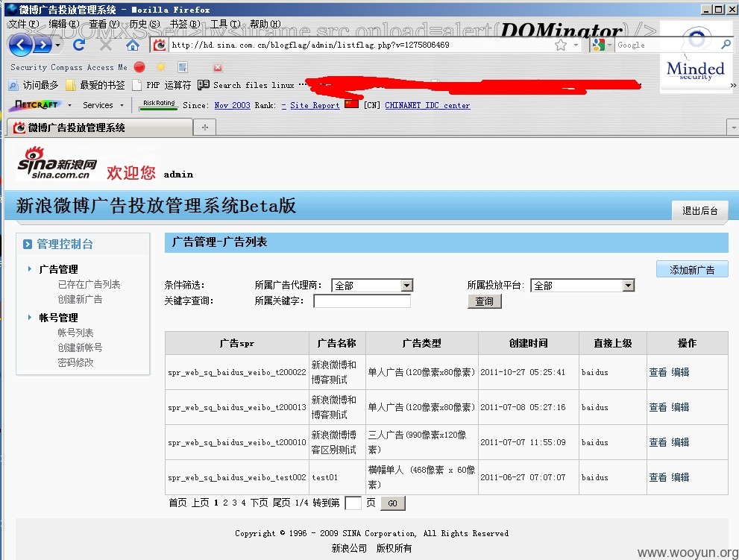This screenshot has width=739, height=560.
Task: Click the 转到第 page number field
Action: pyautogui.click(x=353, y=503)
